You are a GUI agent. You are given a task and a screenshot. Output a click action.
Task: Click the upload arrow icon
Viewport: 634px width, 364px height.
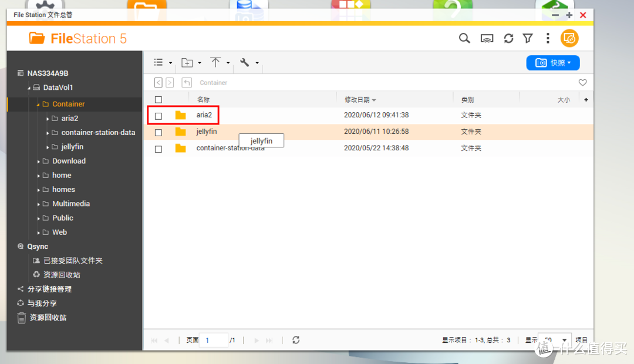(215, 62)
